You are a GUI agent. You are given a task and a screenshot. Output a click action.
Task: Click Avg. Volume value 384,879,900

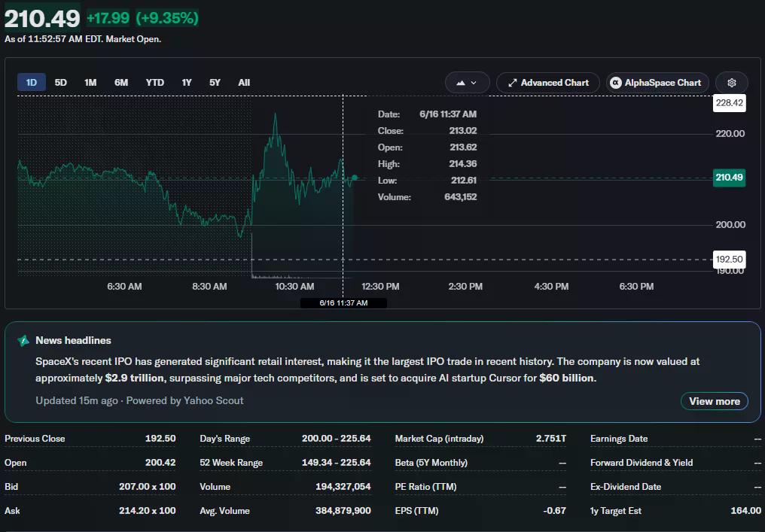343,510
